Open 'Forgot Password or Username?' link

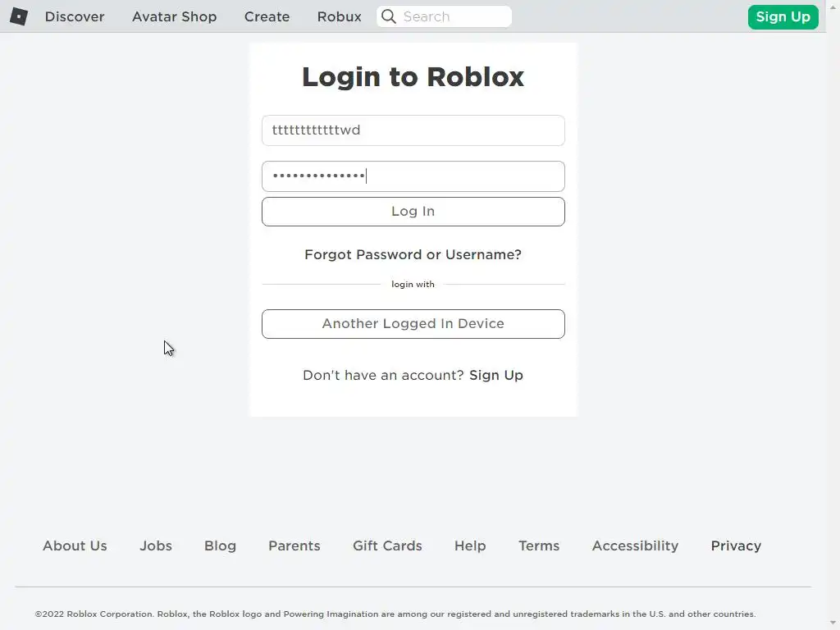click(413, 254)
